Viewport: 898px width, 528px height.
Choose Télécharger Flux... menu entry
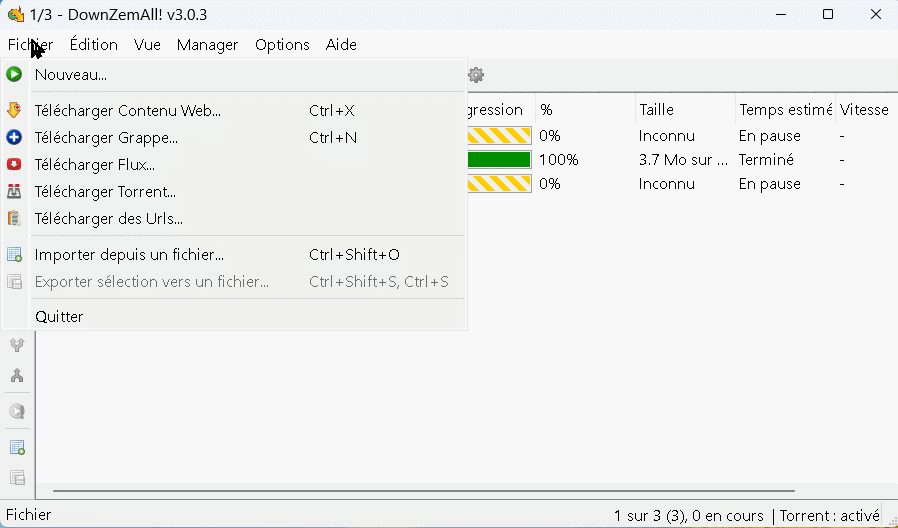tap(94, 165)
